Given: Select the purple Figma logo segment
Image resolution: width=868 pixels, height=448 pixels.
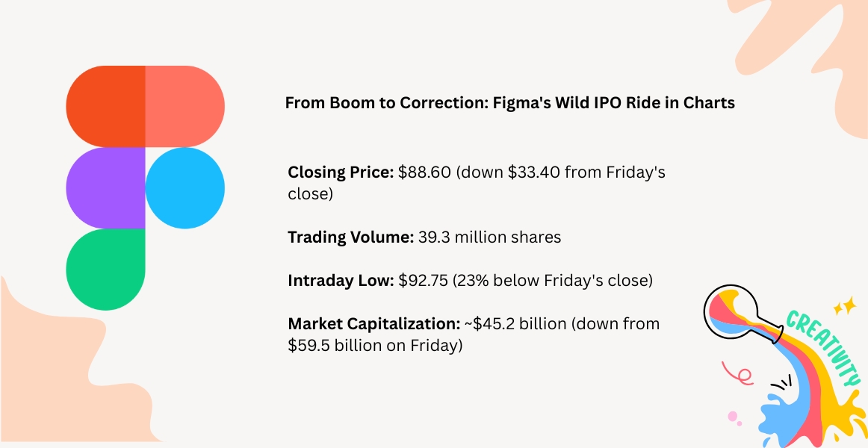Looking at the screenshot, I should coord(105,187).
